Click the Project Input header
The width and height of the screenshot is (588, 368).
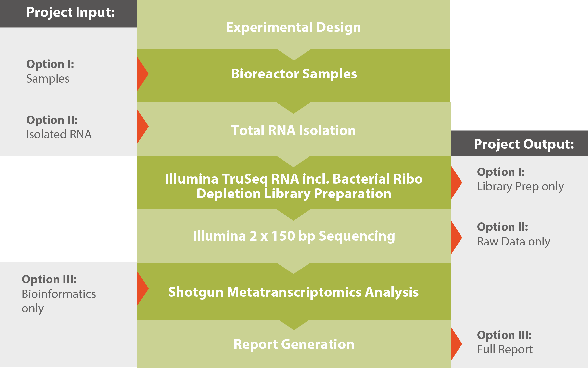[x=68, y=14]
